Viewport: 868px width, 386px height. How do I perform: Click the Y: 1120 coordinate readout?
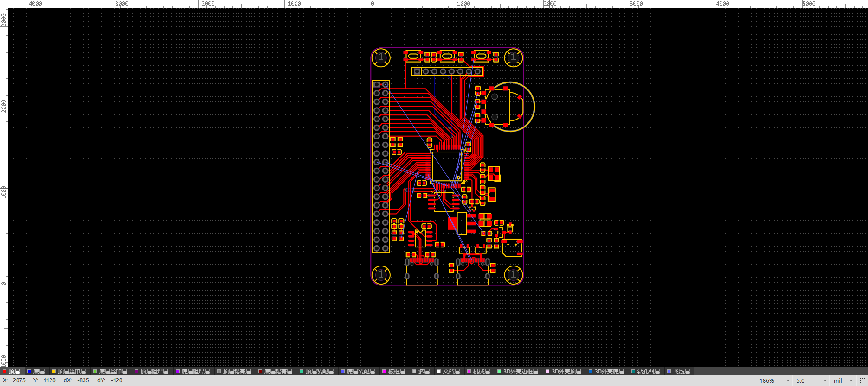click(45, 380)
